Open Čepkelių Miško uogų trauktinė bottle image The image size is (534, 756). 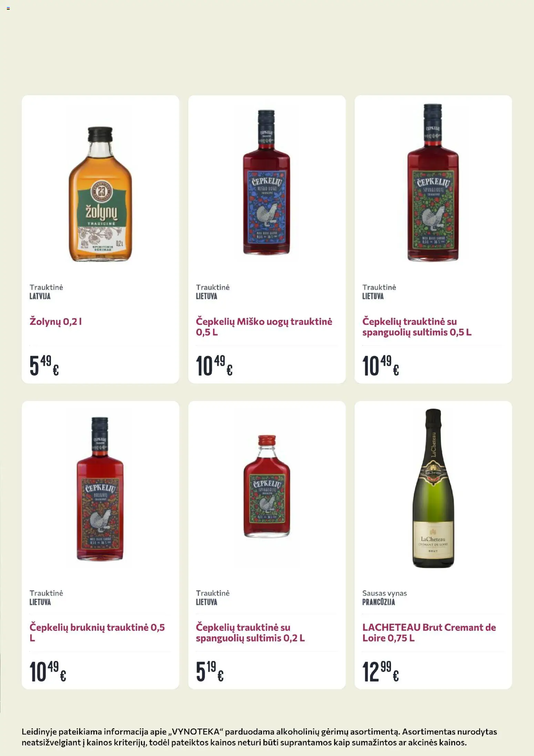266,182
